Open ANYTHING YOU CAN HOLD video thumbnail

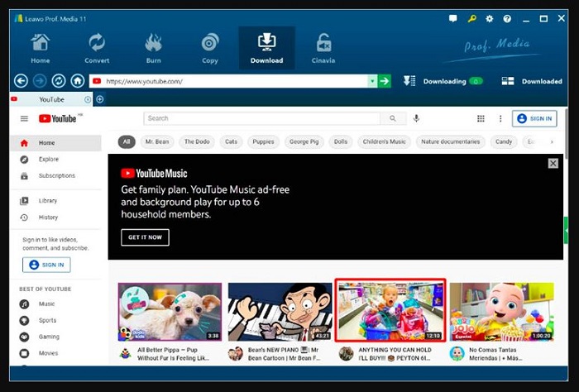(390, 310)
